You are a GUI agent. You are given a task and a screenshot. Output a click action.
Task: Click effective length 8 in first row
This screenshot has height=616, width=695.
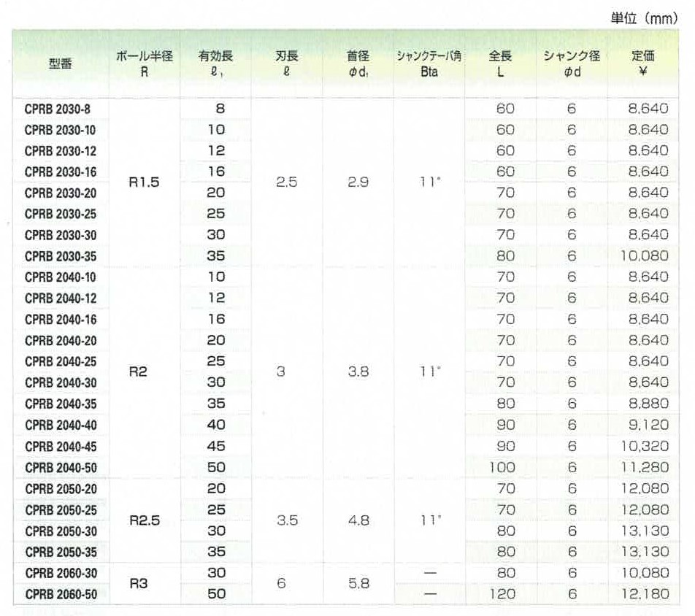pos(220,109)
